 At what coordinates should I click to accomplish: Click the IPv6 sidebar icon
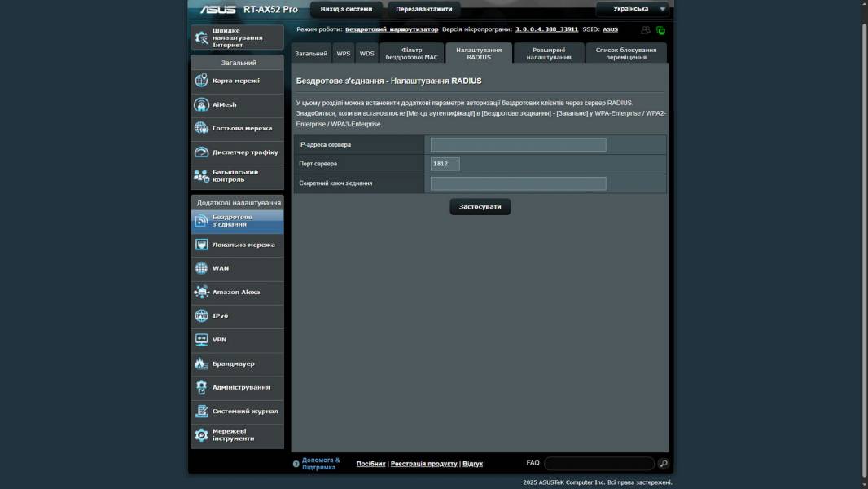point(201,315)
